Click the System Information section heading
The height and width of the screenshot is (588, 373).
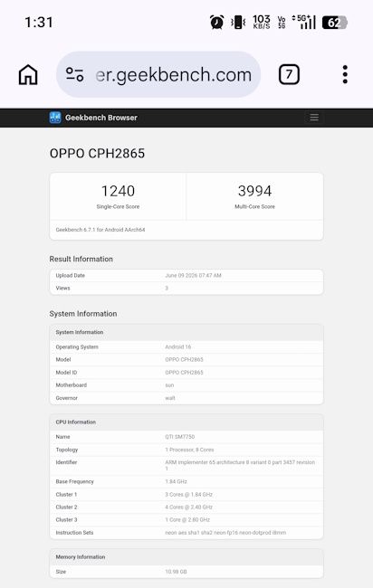click(x=83, y=314)
